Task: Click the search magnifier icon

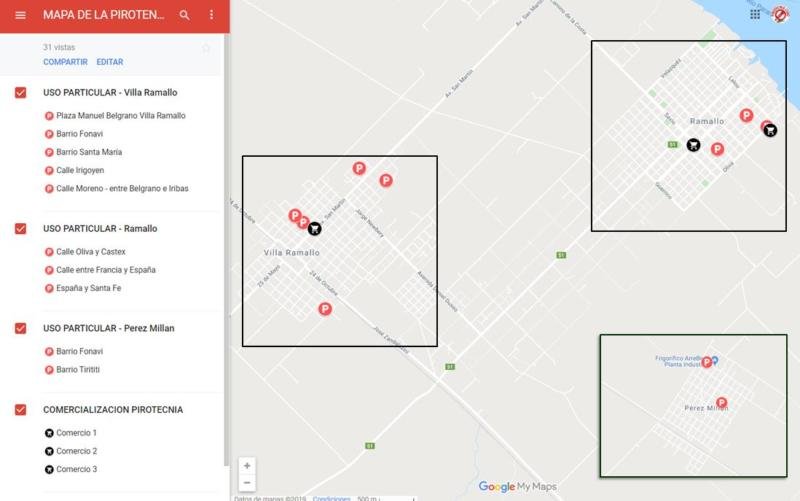Action: 184,16
